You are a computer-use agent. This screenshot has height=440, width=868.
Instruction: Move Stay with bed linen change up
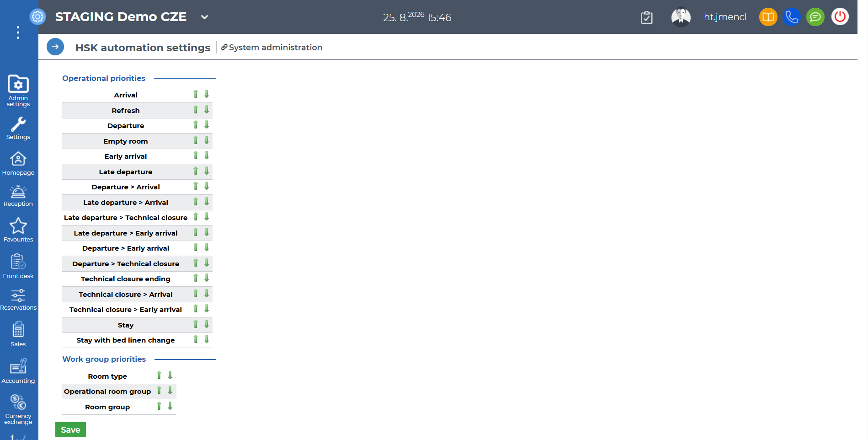196,339
